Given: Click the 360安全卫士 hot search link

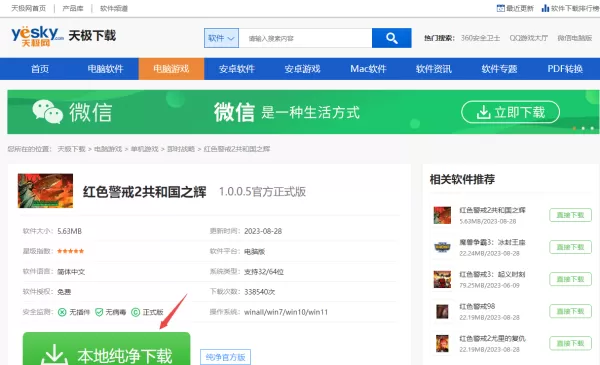Looking at the screenshot, I should [480, 38].
